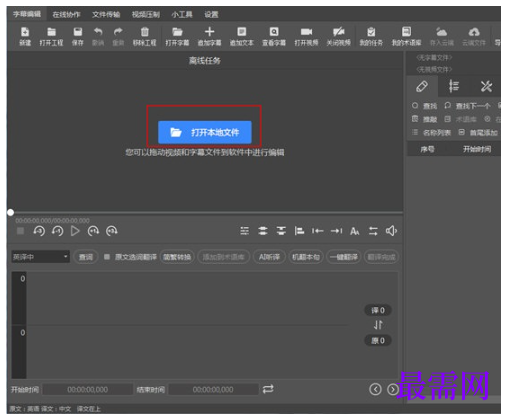Click the play triangle button

click(x=75, y=231)
